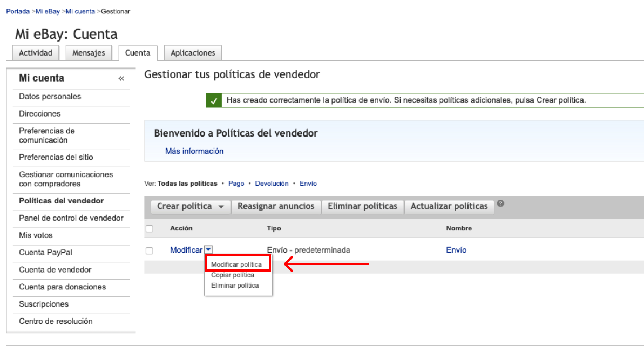The height and width of the screenshot is (346, 644).
Task: Click the Mi cuenta sidebar heading
Action: [x=42, y=78]
